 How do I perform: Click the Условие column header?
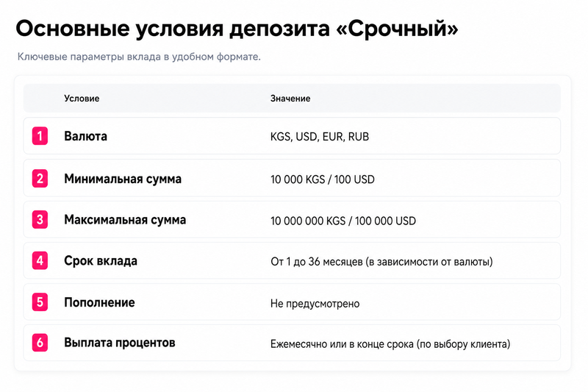tap(82, 99)
